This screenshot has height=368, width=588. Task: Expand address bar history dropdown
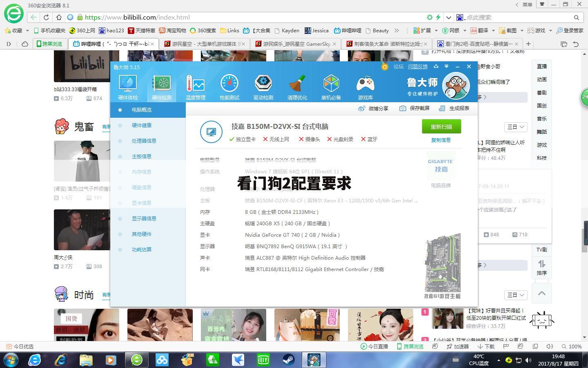point(448,17)
